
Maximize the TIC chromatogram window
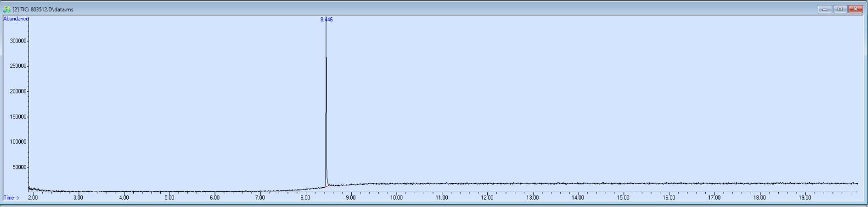pos(840,9)
